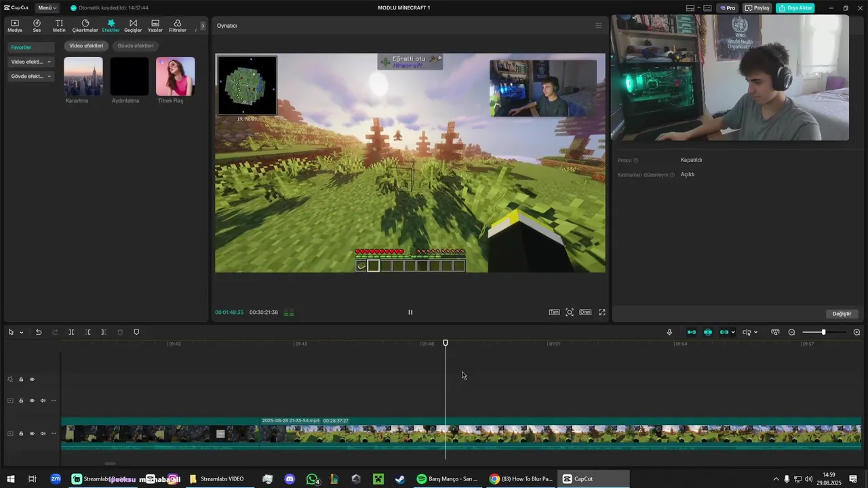Lock the middle video track
868x488 pixels.
pos(21,401)
